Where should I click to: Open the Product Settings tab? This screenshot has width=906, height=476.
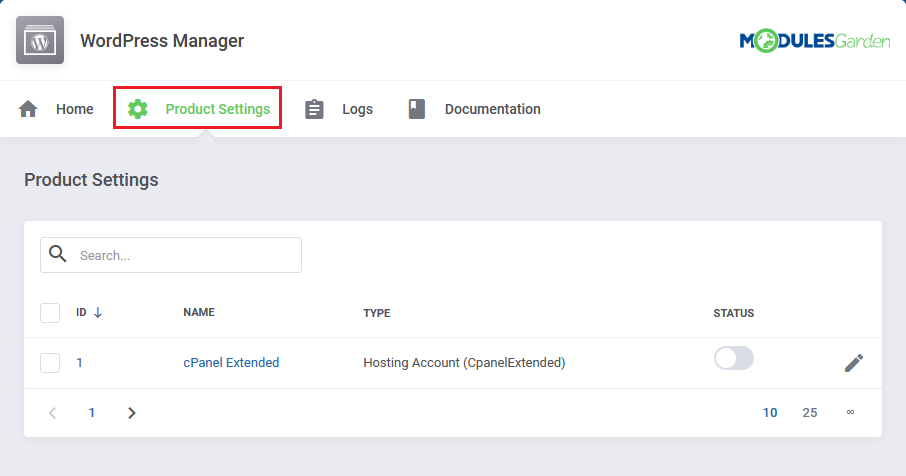click(x=198, y=108)
